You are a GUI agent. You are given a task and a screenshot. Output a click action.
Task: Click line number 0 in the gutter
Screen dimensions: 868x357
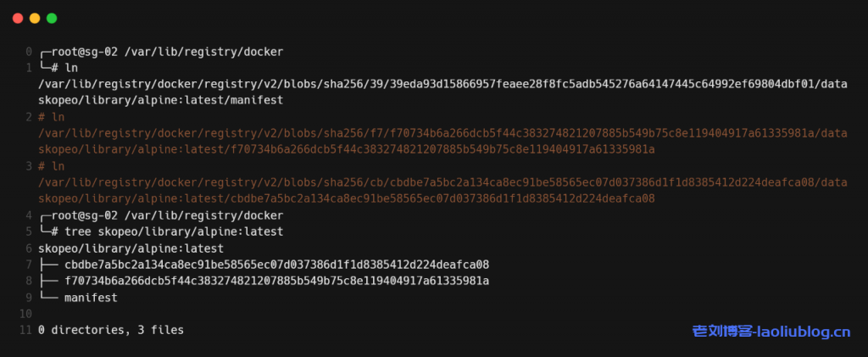pyautogui.click(x=29, y=52)
